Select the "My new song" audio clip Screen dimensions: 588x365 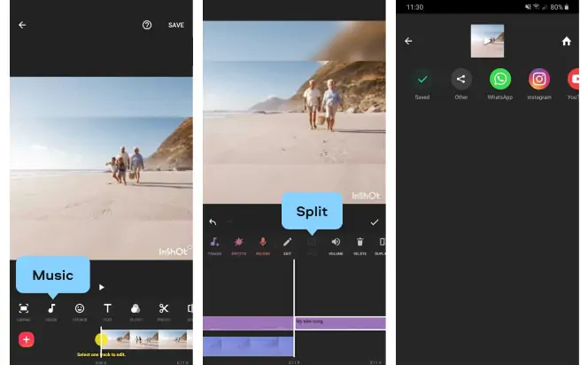pyautogui.click(x=340, y=323)
